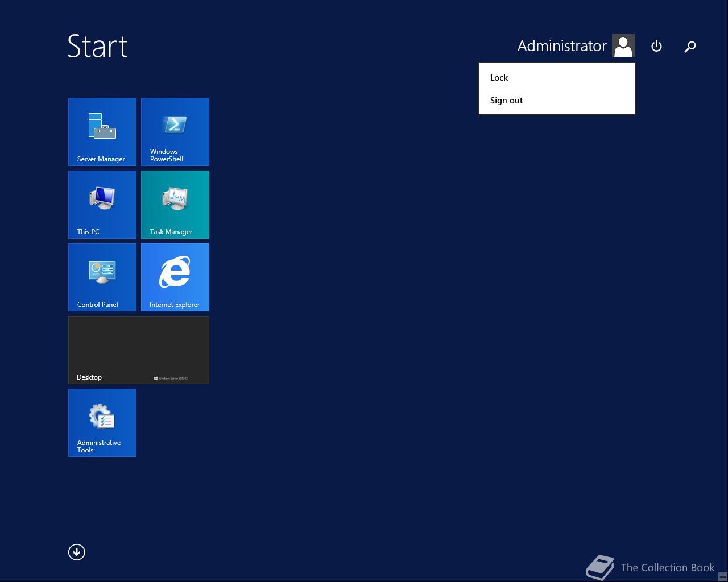The width and height of the screenshot is (728, 582).
Task: Open the Server Manager tile
Action: pyautogui.click(x=102, y=132)
